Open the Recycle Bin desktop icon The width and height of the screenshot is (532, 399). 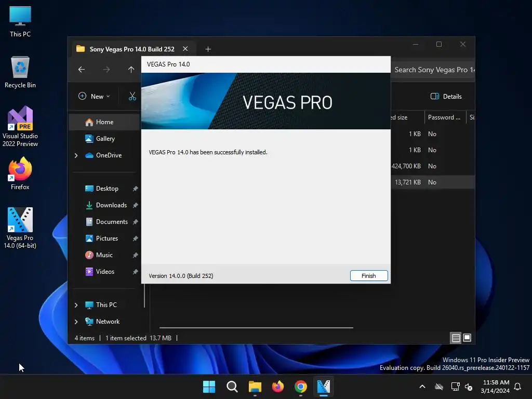pos(20,72)
